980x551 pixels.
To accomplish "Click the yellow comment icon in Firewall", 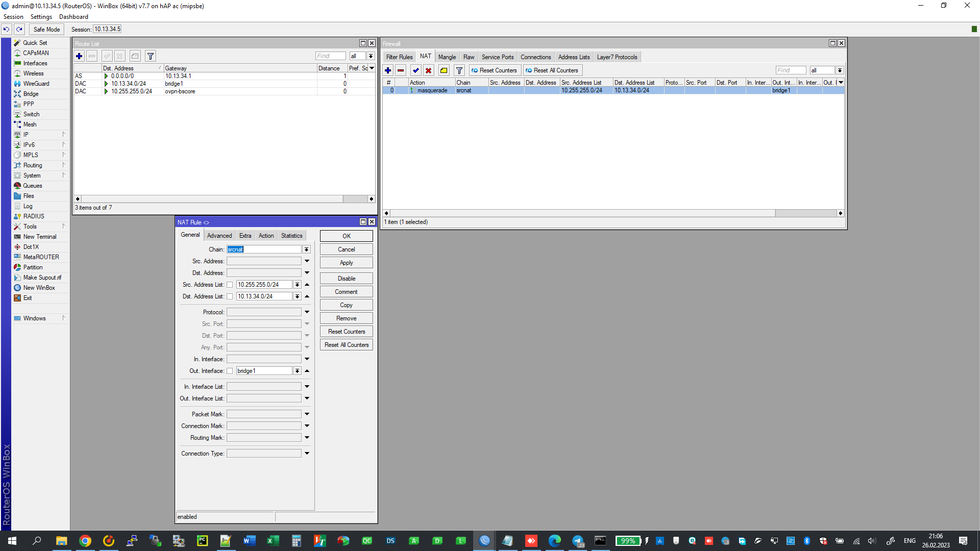I will click(x=444, y=70).
